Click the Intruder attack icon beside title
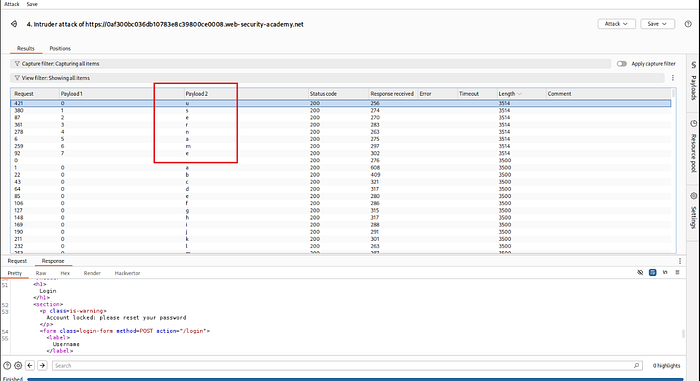This screenshot has height=381, width=700. click(14, 24)
